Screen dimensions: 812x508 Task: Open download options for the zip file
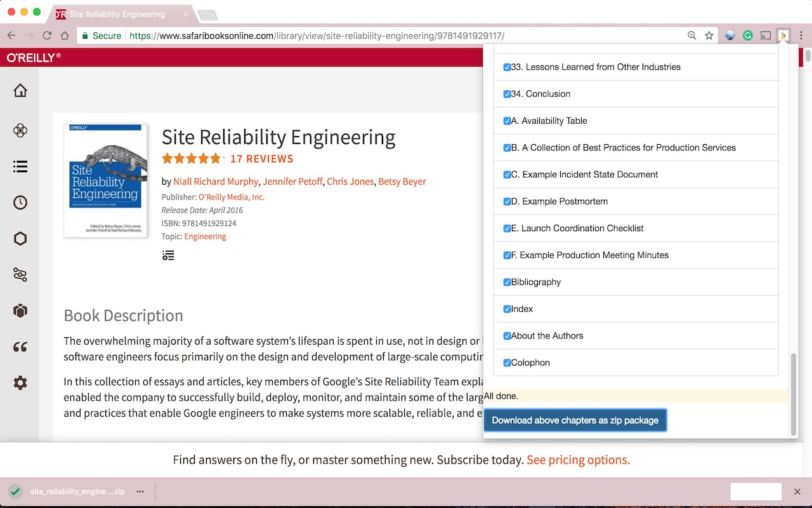point(140,491)
